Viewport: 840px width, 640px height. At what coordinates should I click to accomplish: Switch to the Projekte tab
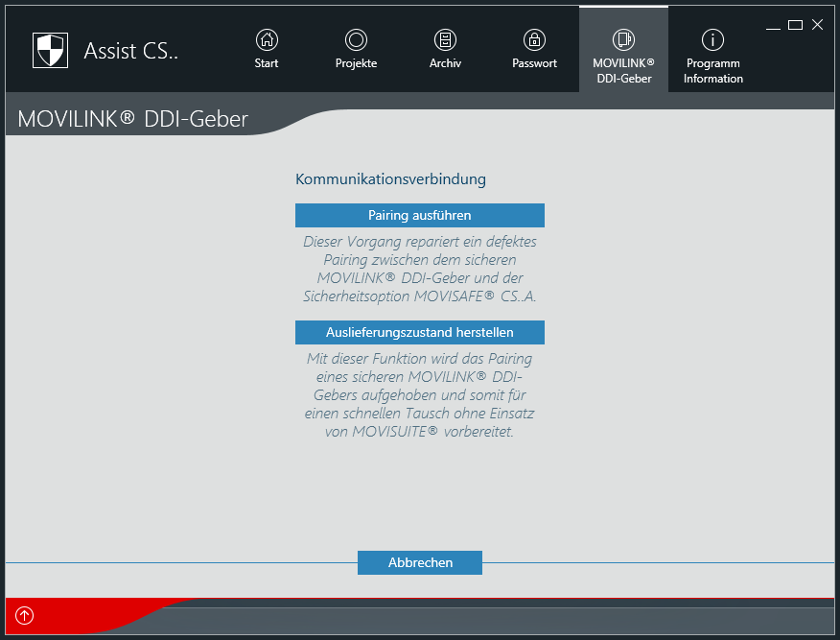click(356, 50)
